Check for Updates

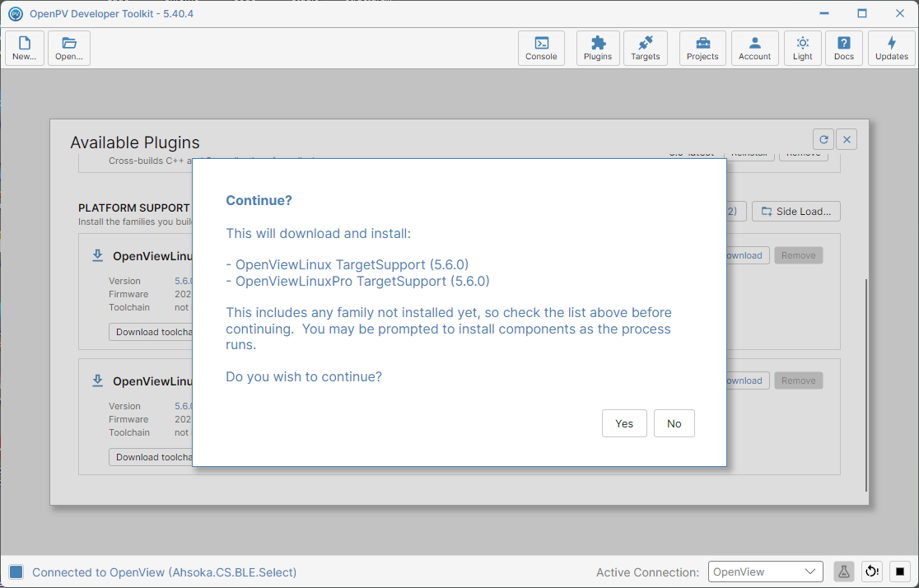pos(892,48)
